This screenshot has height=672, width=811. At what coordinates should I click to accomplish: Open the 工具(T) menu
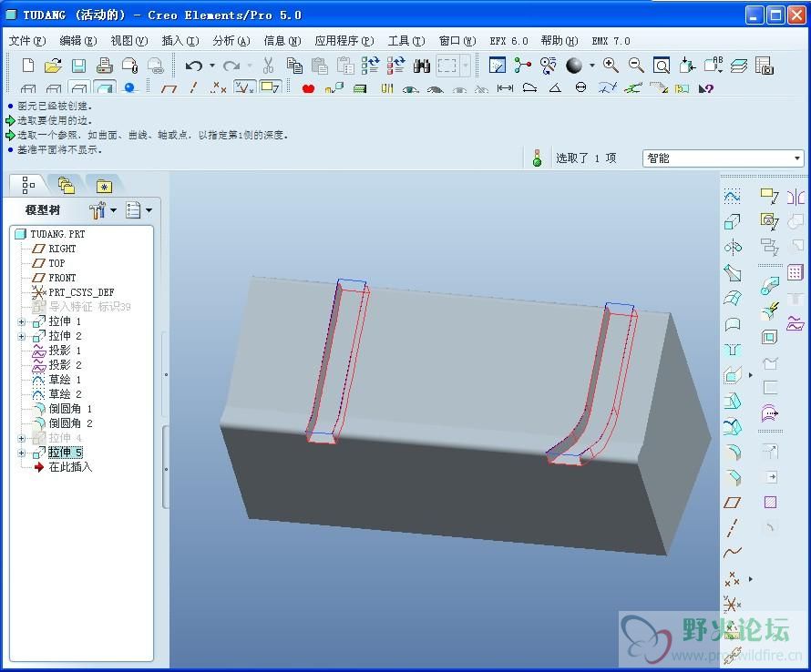click(406, 41)
